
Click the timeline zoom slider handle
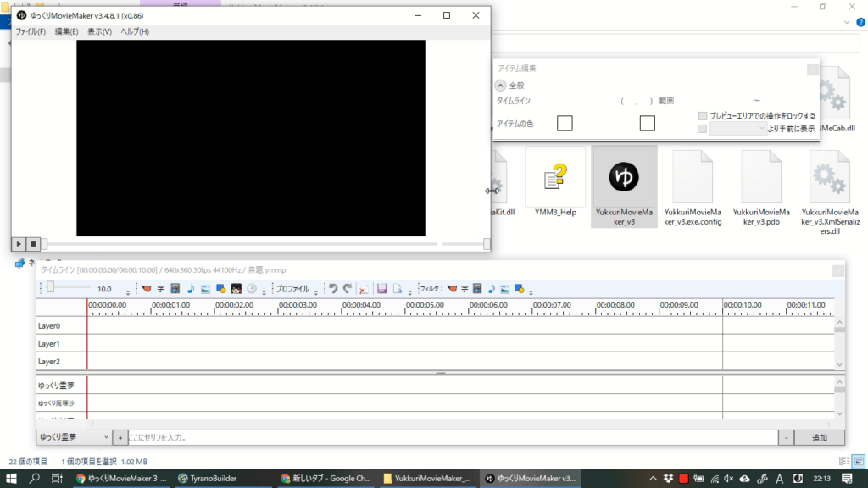(50, 286)
